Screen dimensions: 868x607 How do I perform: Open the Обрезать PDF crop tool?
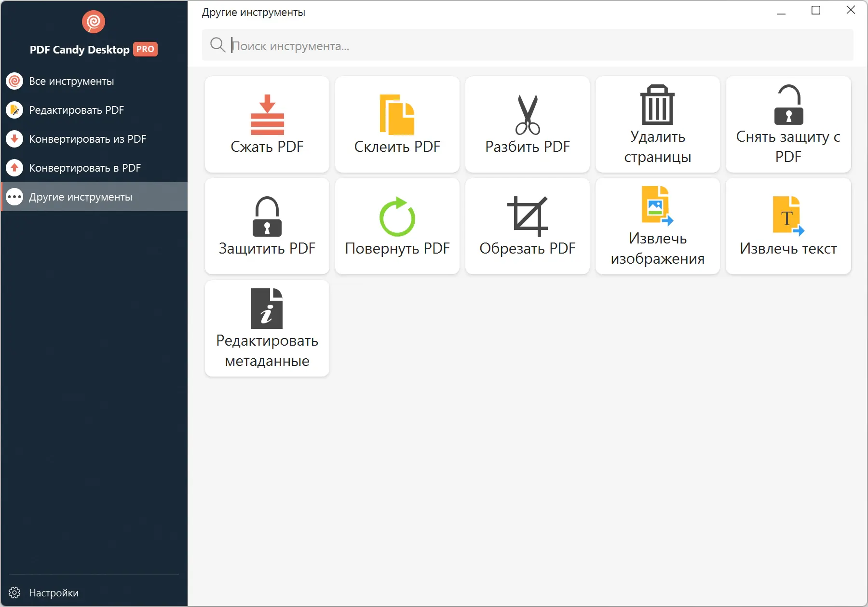pyautogui.click(x=527, y=226)
